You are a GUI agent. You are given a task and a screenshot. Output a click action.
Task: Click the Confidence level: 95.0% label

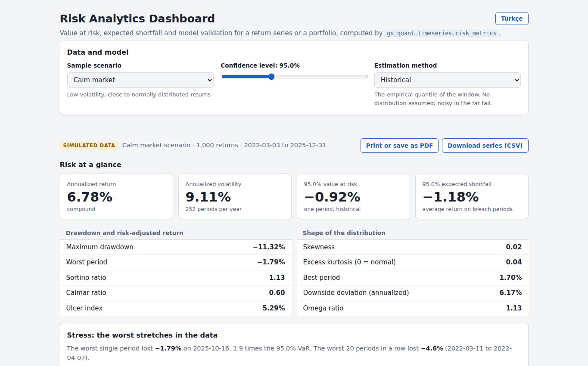260,65
